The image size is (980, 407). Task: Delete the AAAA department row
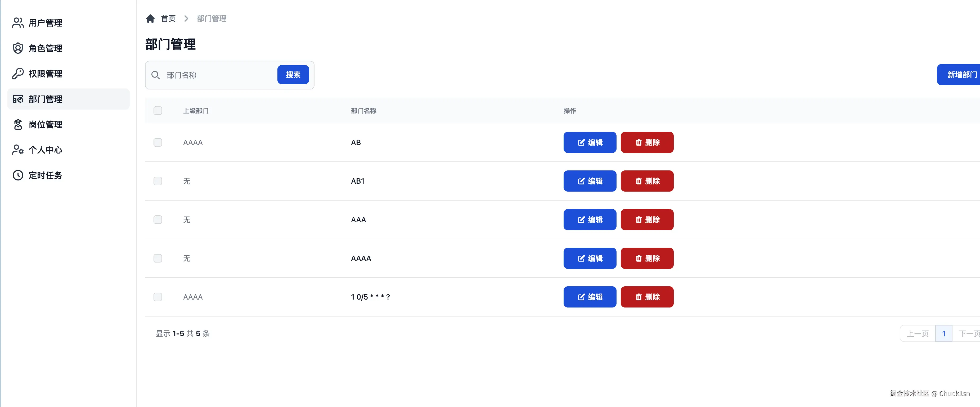point(647,258)
